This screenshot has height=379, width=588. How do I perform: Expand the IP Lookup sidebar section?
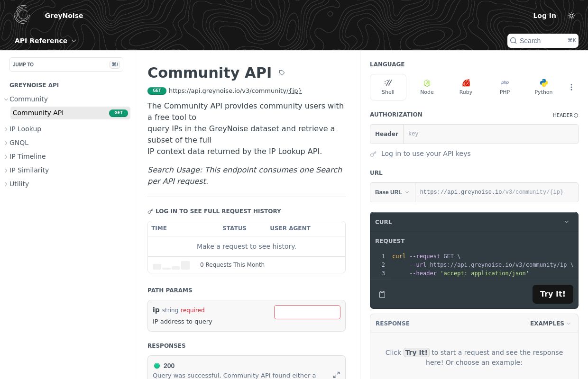[x=7, y=129]
